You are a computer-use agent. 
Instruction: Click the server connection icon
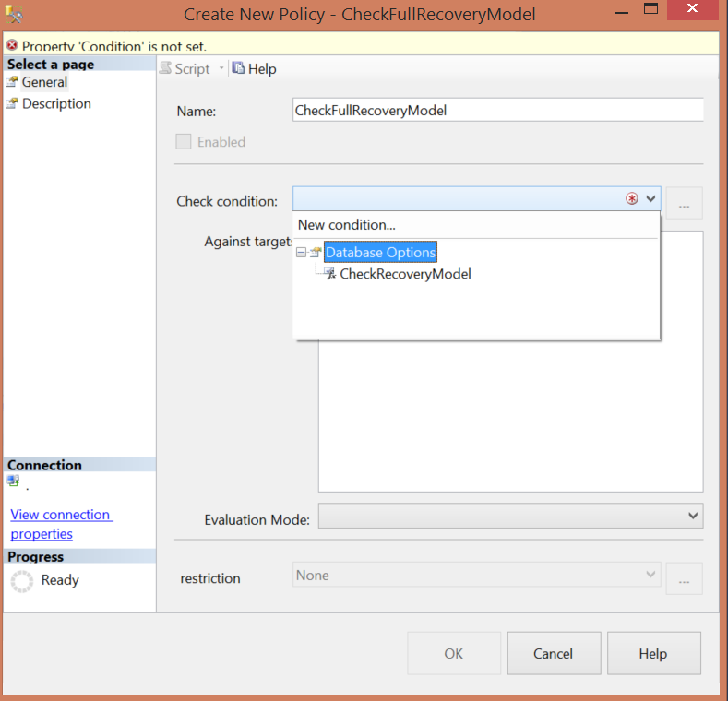(14, 481)
